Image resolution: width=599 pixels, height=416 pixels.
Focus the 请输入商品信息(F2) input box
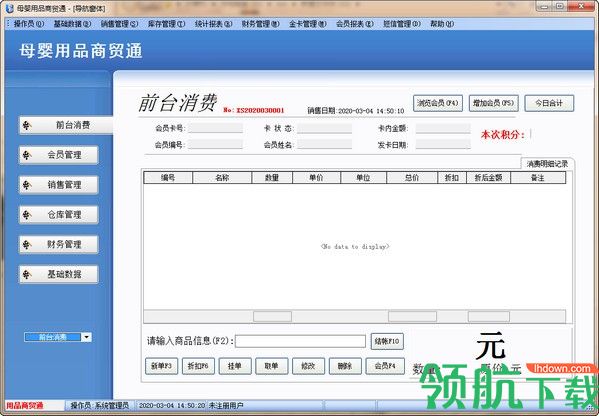pos(300,341)
